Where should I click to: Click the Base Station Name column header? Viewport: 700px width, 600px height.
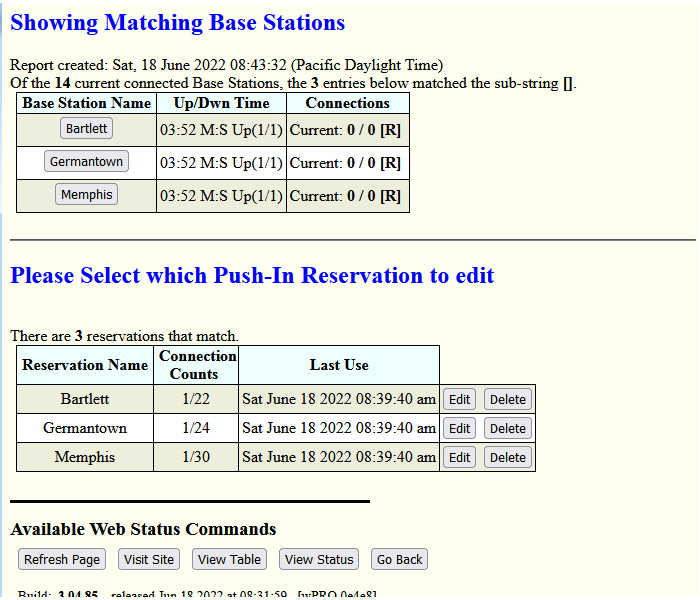tap(86, 103)
